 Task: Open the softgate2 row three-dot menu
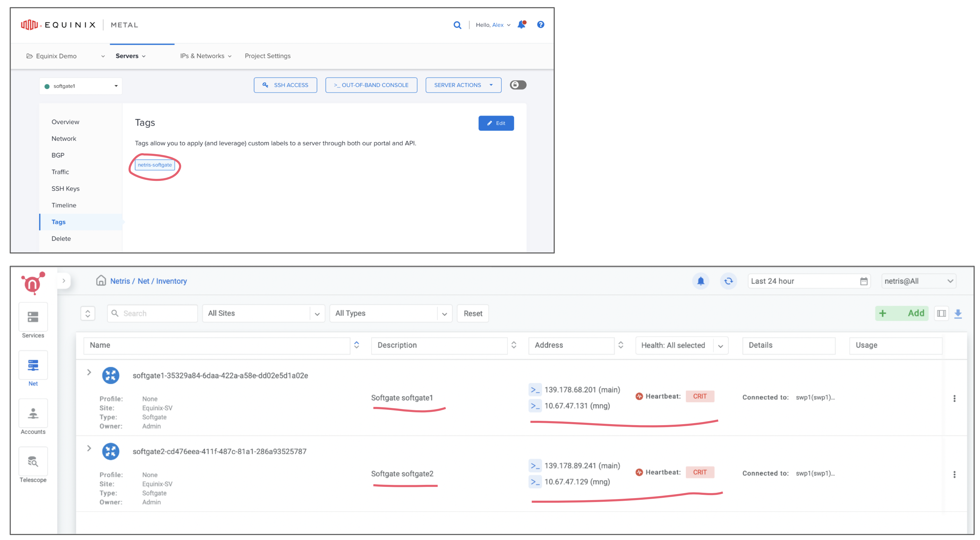coord(954,475)
